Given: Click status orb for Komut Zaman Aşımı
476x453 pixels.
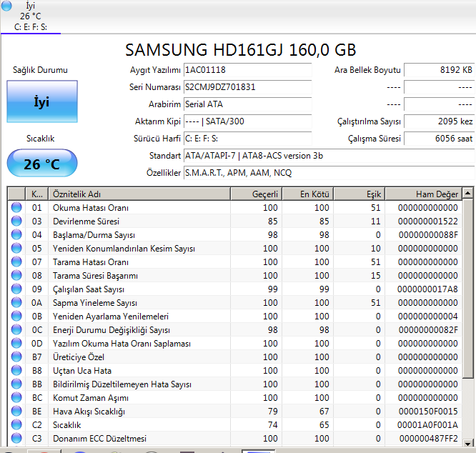Looking at the screenshot, I should click(x=16, y=398).
